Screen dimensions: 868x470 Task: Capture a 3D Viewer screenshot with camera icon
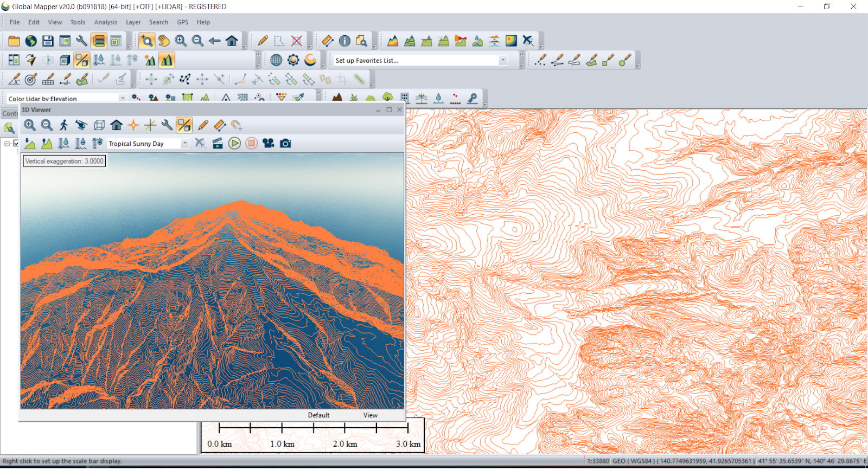pos(285,143)
